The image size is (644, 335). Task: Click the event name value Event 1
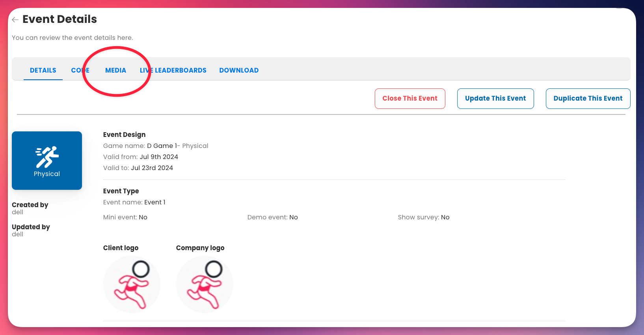(x=154, y=202)
